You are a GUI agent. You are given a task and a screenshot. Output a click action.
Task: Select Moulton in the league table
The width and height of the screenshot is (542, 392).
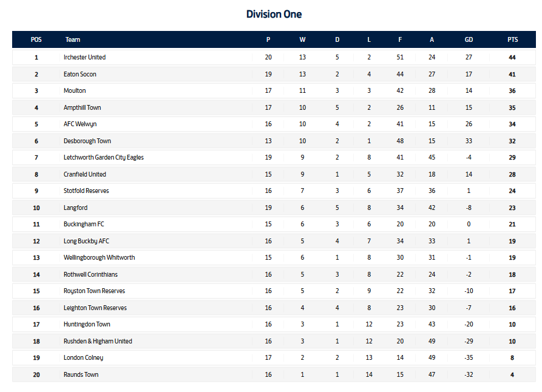[75, 91]
